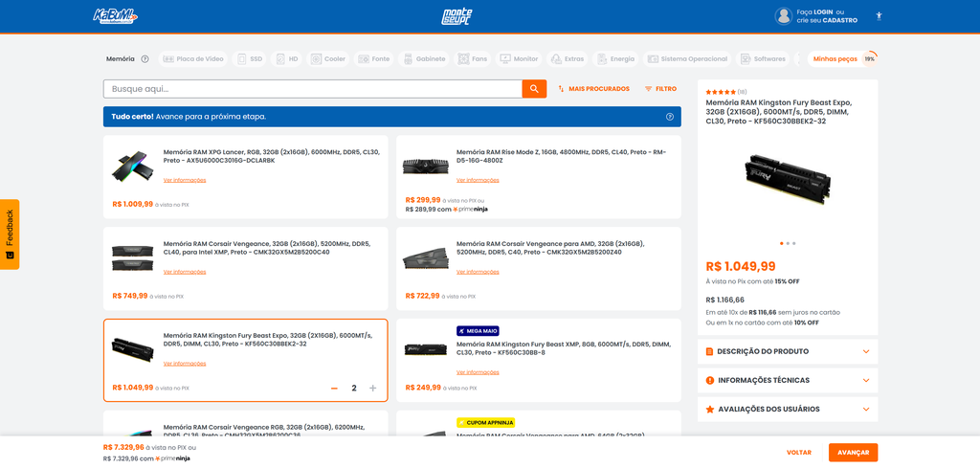Open Ver informações for Rise Mode Z
Viewport: 980px width, 468px height.
coord(478,180)
